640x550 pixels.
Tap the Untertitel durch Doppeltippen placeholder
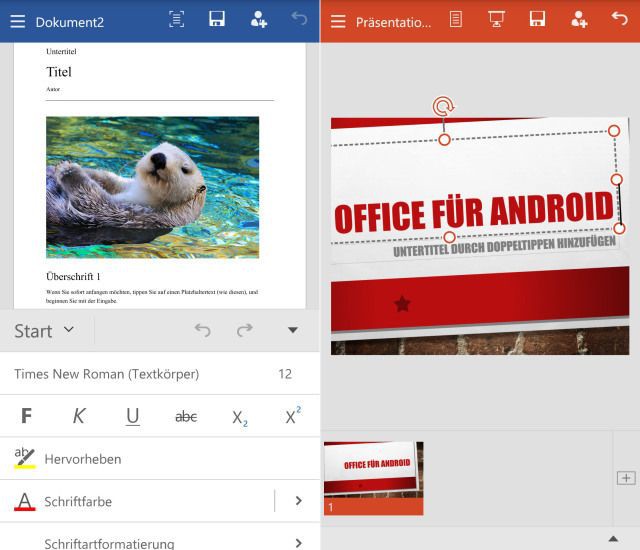(x=504, y=246)
